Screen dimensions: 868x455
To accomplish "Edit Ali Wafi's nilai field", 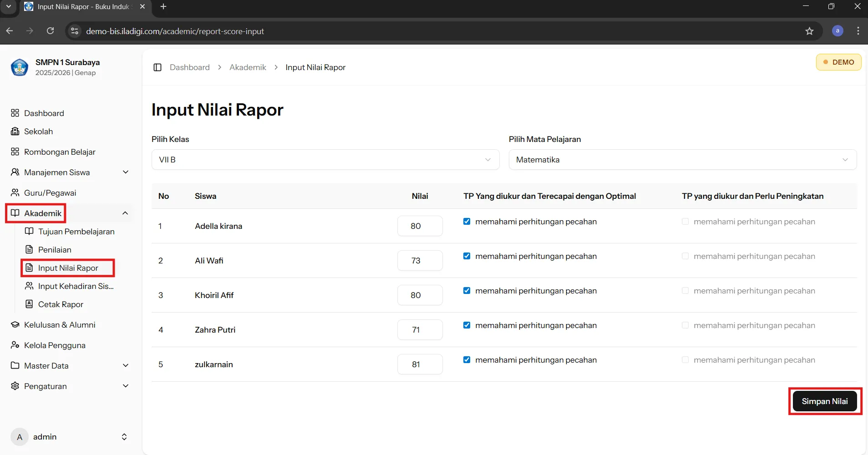I will point(420,261).
